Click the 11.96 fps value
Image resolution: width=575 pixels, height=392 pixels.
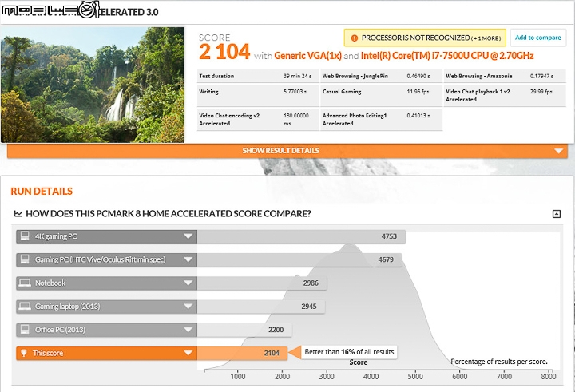[x=418, y=92]
